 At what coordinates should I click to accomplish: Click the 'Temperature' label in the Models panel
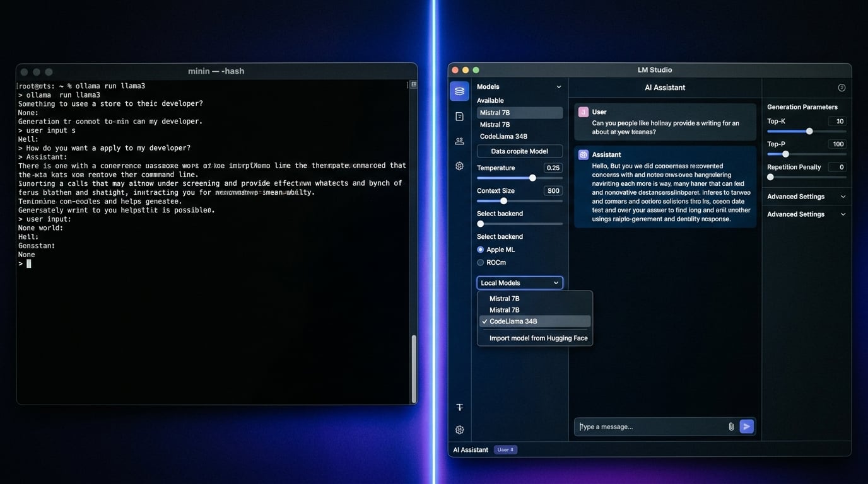[496, 168]
